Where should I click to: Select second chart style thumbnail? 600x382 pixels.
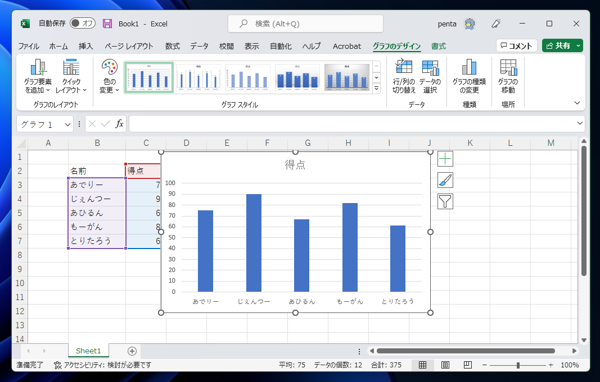pos(198,77)
